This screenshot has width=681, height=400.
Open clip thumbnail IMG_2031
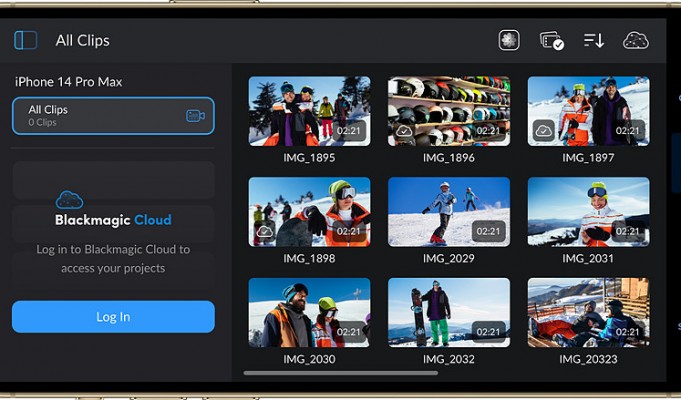pyautogui.click(x=588, y=212)
